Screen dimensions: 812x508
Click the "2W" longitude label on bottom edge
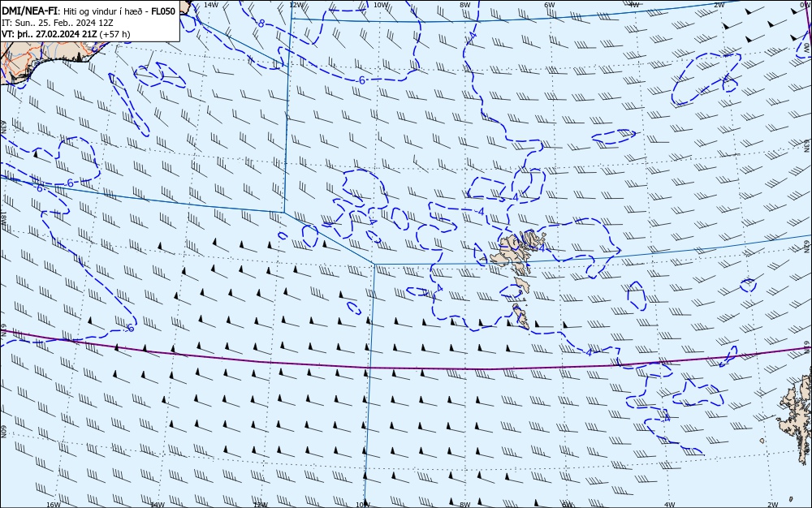tap(773, 505)
